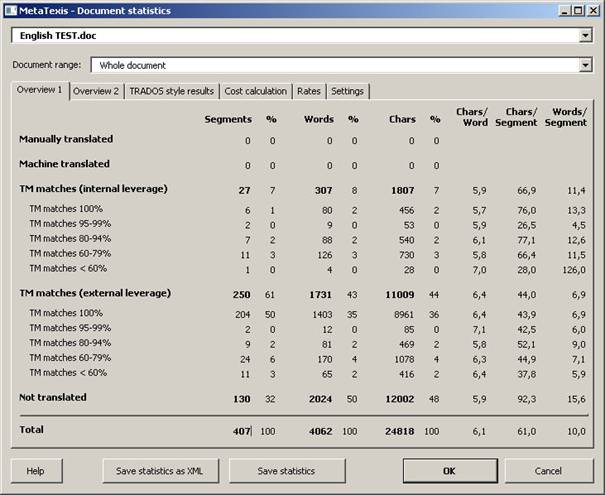This screenshot has height=495, width=605.
Task: Open the Cost calculation tab
Action: (x=255, y=91)
